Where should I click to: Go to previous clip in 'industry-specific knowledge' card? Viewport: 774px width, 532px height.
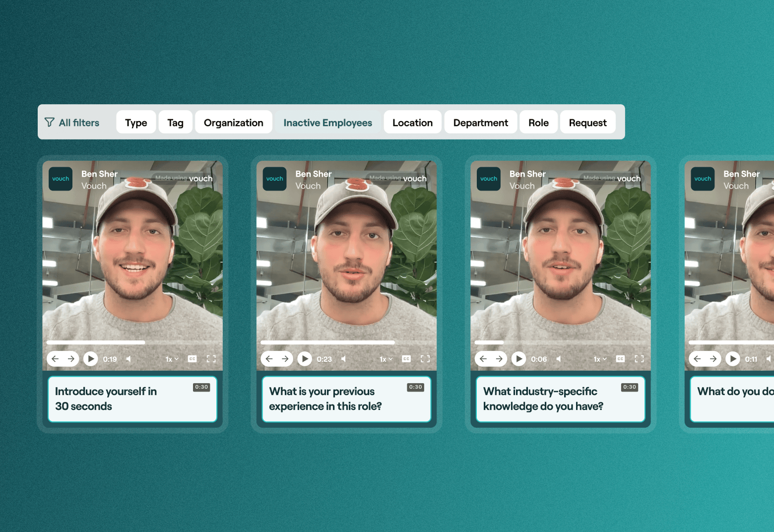tap(483, 359)
